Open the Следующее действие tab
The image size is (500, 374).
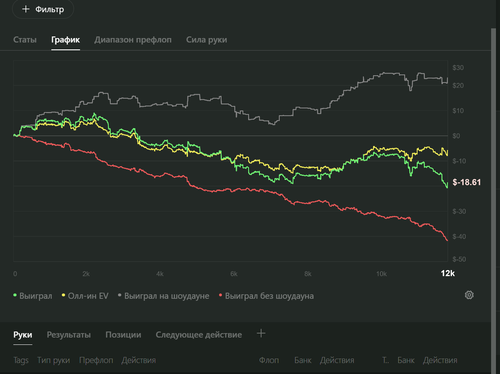click(x=199, y=335)
